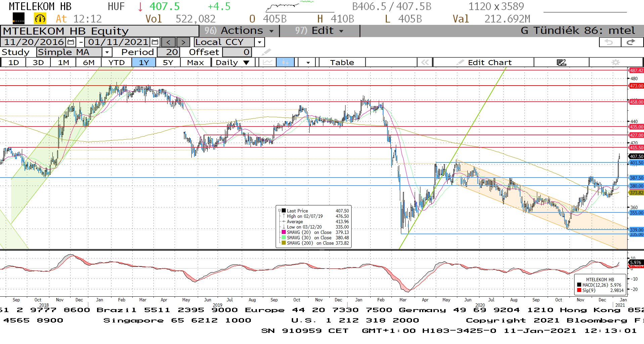Click the Period input field showing 20
Viewport: 644px width, 344px height.
169,52
